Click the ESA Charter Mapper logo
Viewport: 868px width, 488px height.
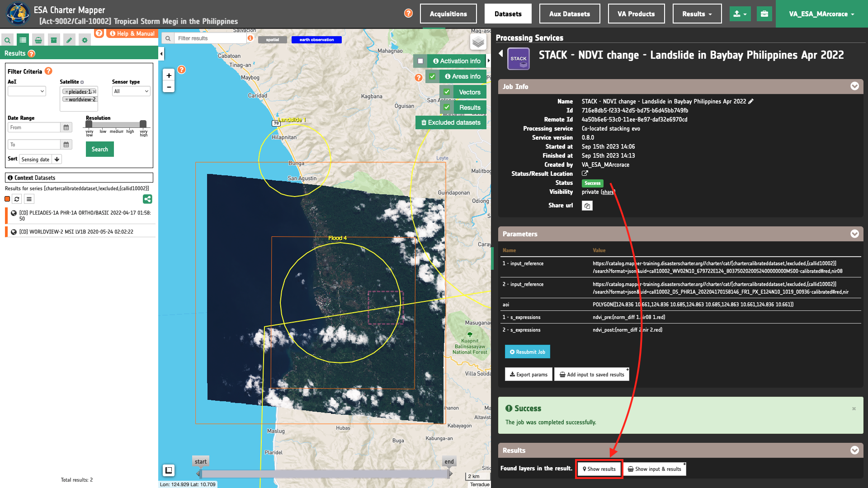18,14
